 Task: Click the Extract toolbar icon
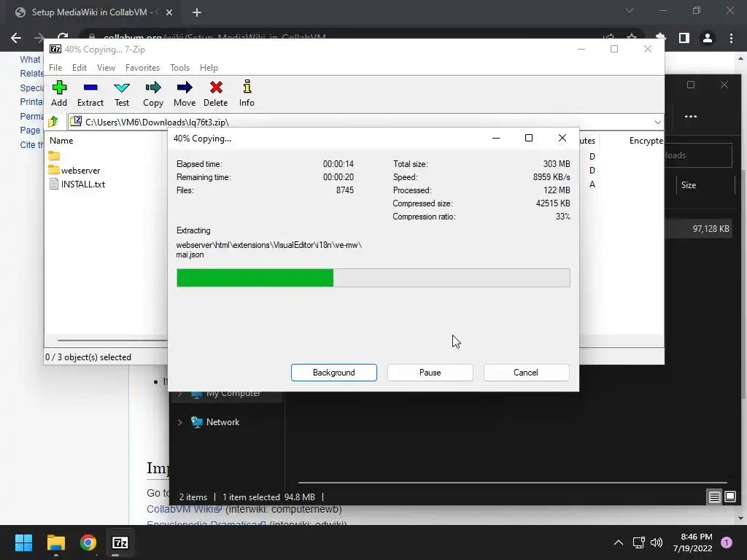[x=90, y=93]
